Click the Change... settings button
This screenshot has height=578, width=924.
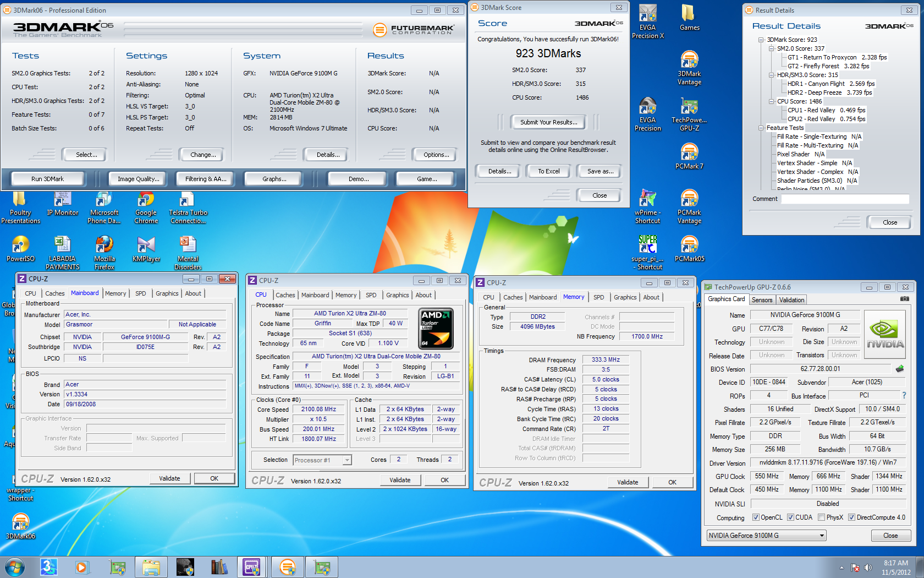[203, 155]
